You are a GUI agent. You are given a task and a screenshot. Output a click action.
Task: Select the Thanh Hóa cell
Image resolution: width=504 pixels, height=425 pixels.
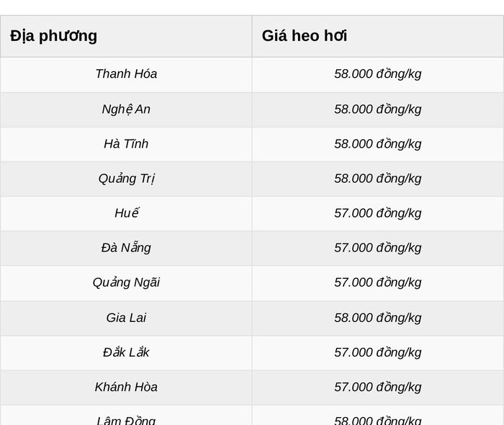pyautogui.click(x=126, y=75)
